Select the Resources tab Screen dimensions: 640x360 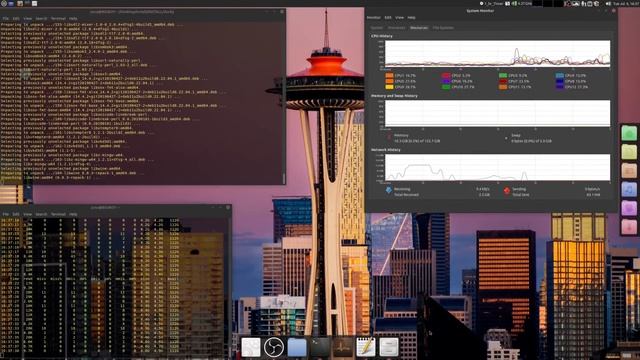419,28
